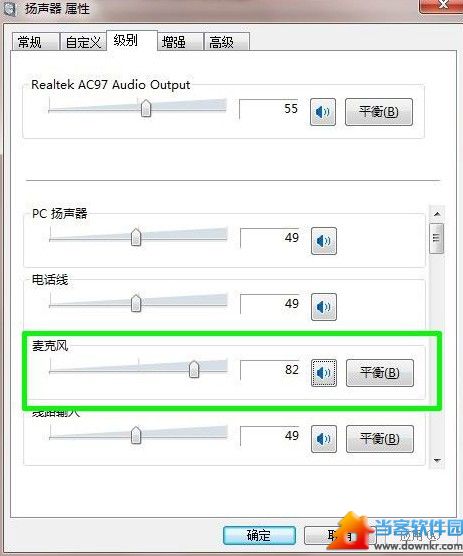
Task: Switch to the 自定义 tab
Action: pos(83,42)
